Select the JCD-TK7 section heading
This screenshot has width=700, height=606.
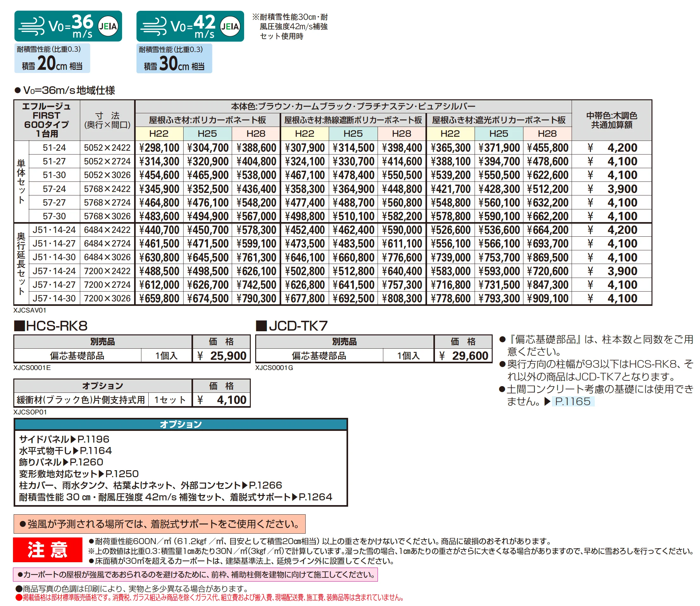point(292,326)
